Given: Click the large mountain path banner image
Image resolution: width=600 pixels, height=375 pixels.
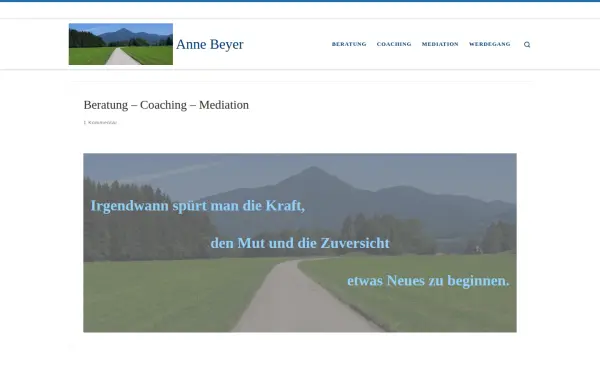Looking at the screenshot, I should point(300,243).
